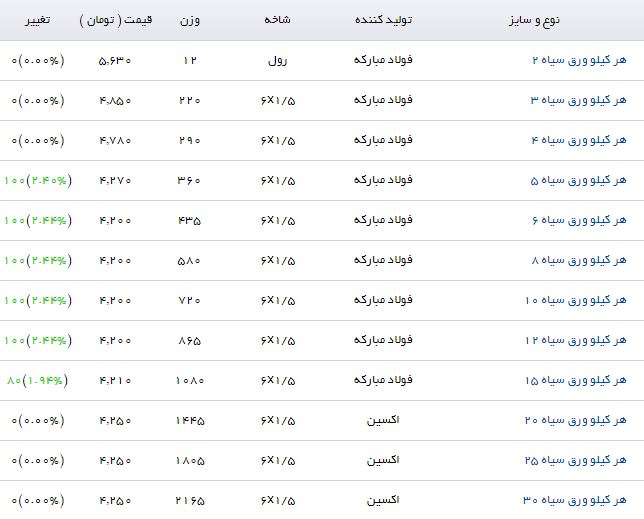Screen dimensions: 644x519
Task: Select the weight cell ۱۴۴۵
Action: pos(190,421)
